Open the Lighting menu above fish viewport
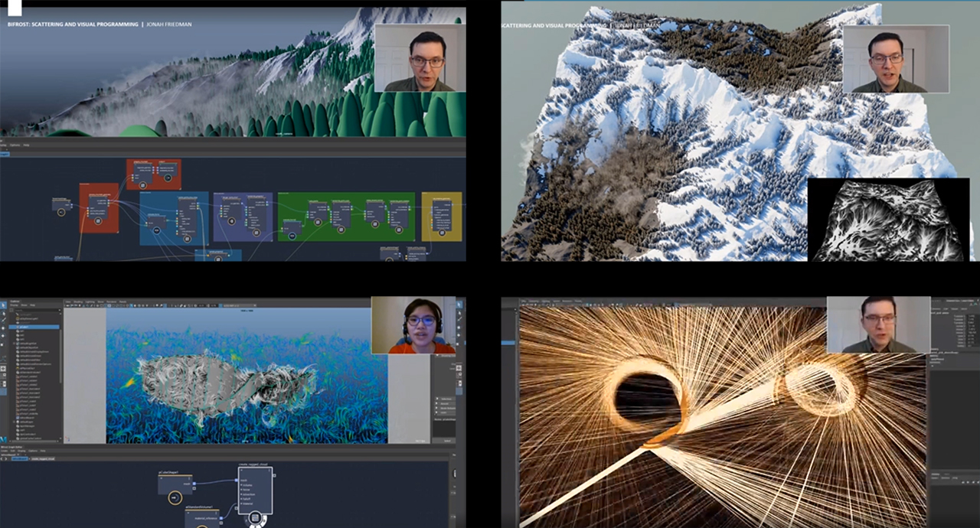This screenshot has height=528, width=980. [x=90, y=302]
